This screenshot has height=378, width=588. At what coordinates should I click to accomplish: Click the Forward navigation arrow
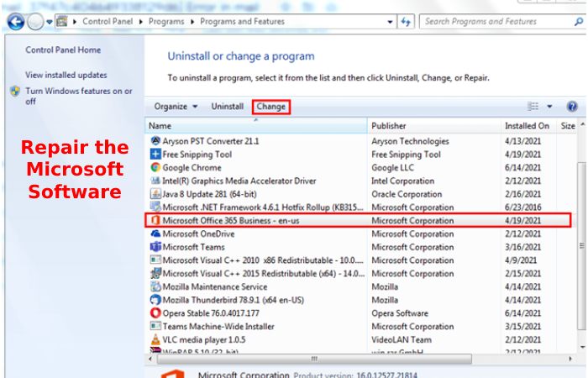pyautogui.click(x=35, y=22)
